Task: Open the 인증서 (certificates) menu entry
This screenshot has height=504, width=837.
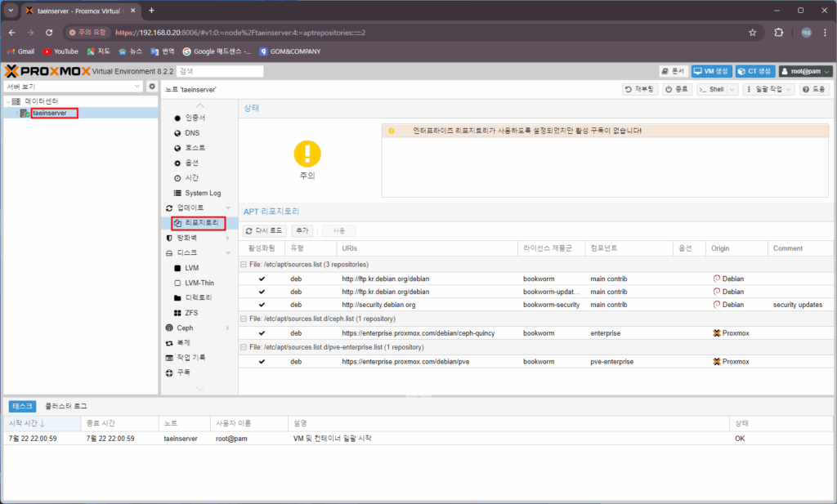Action: tap(195, 118)
